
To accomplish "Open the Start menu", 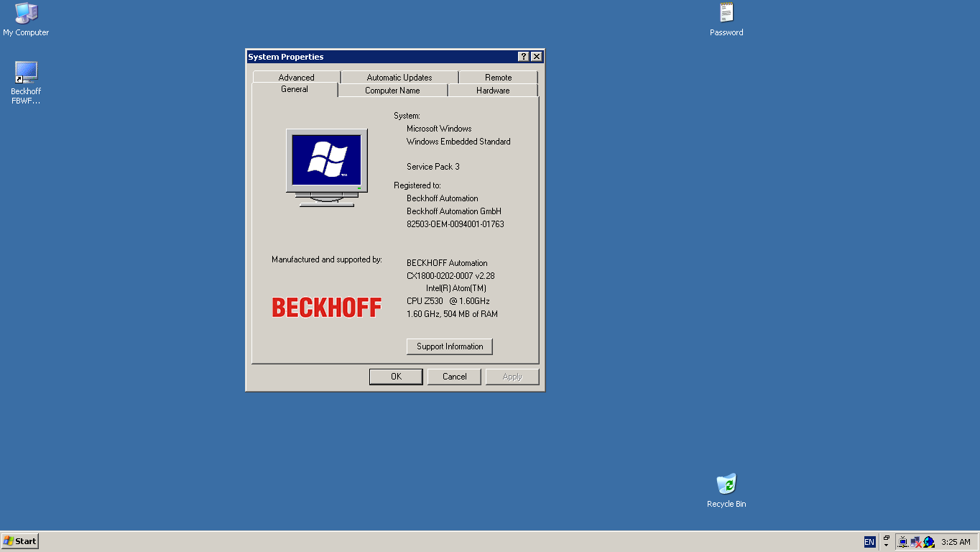I will coord(20,541).
